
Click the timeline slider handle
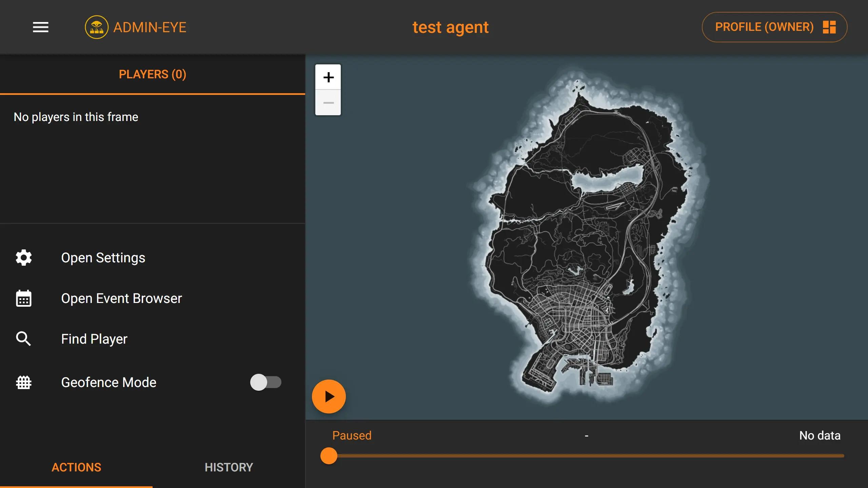pyautogui.click(x=329, y=456)
